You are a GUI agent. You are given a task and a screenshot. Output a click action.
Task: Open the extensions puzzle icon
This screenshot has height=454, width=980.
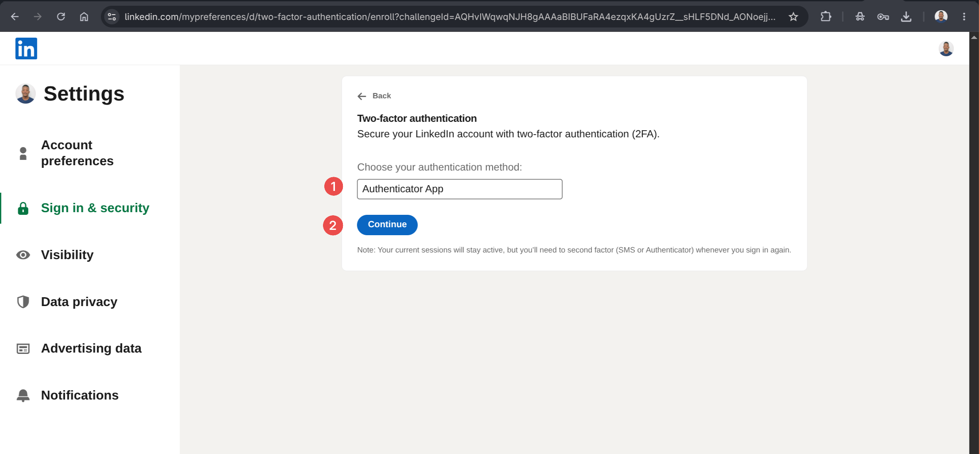coord(826,17)
